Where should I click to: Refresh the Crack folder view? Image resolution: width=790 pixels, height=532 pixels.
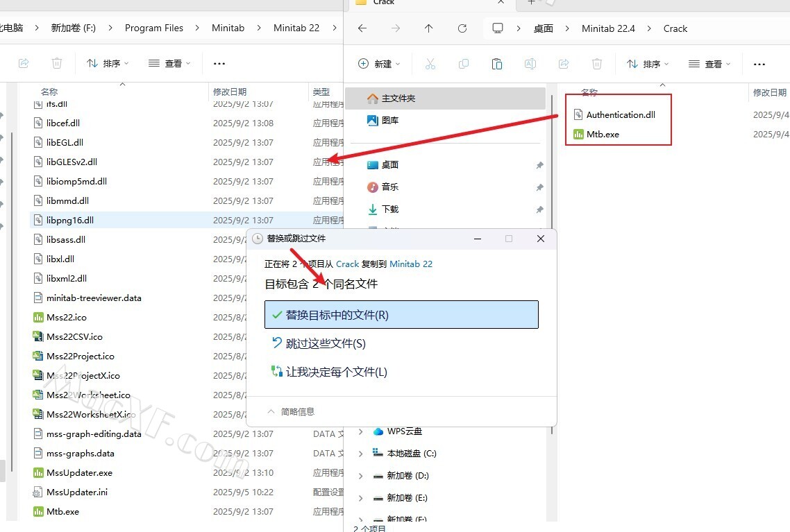(x=462, y=28)
